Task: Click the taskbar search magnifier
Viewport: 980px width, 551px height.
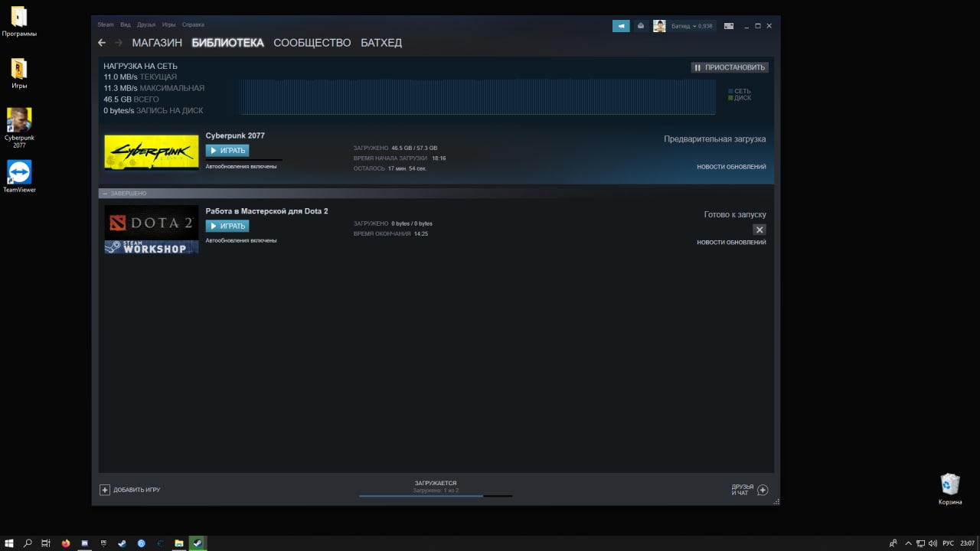Action: click(28, 543)
